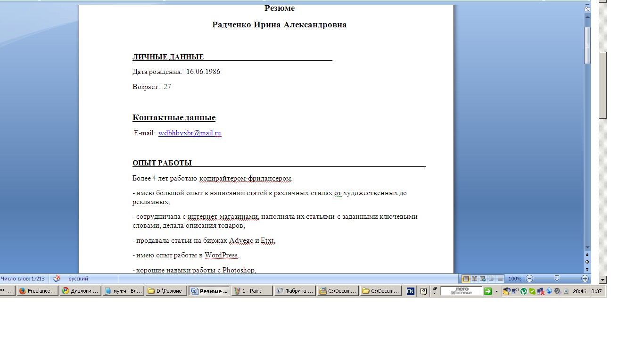This screenshot has width=644, height=362.
Task: Switch to Web Layout view
Action: tap(483, 279)
